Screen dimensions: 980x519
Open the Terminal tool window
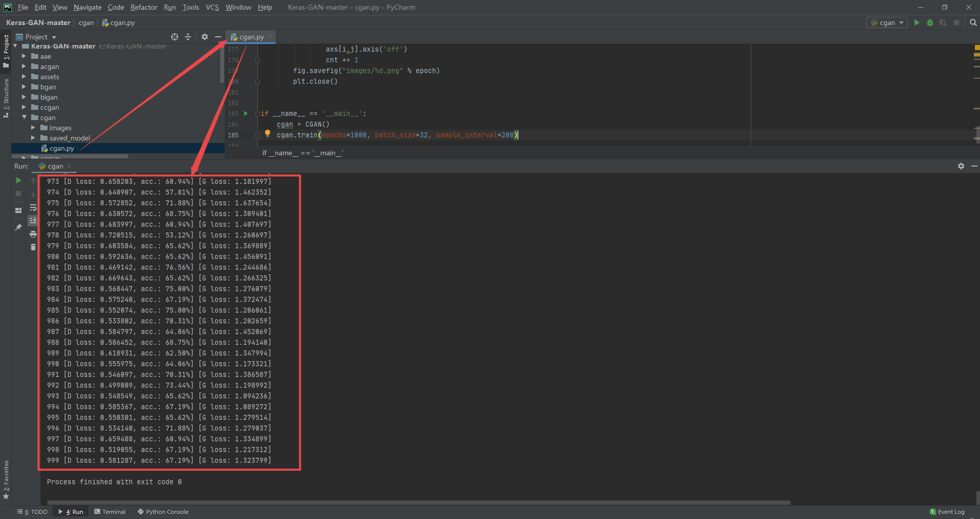pos(110,512)
